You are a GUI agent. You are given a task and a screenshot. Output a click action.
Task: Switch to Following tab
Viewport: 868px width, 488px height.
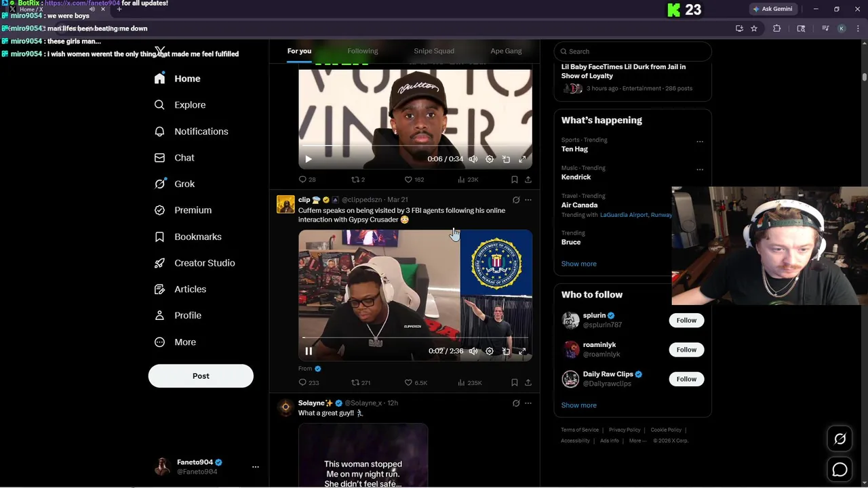point(363,51)
